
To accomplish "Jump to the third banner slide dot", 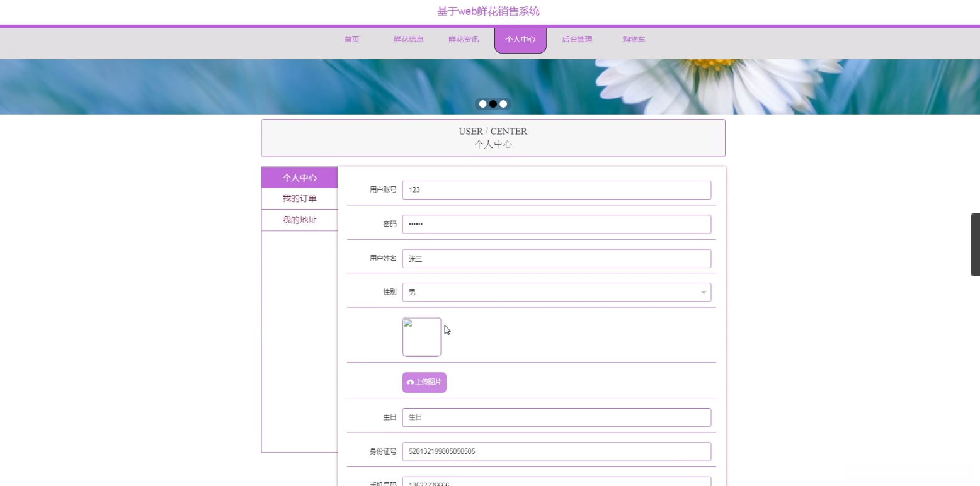I will pyautogui.click(x=503, y=104).
